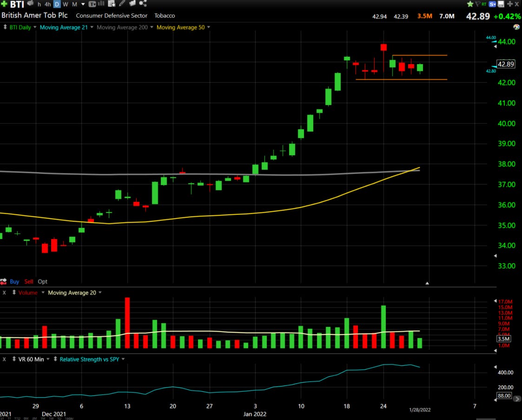Viewport: 522px width, 420px height.
Task: Click the add indicator grid-plus icon
Action: point(112,4)
